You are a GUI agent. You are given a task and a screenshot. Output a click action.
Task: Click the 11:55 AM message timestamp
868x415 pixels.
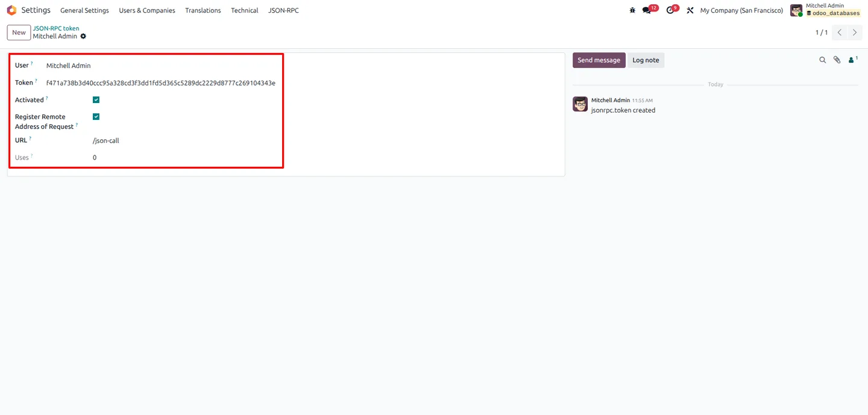(x=643, y=101)
